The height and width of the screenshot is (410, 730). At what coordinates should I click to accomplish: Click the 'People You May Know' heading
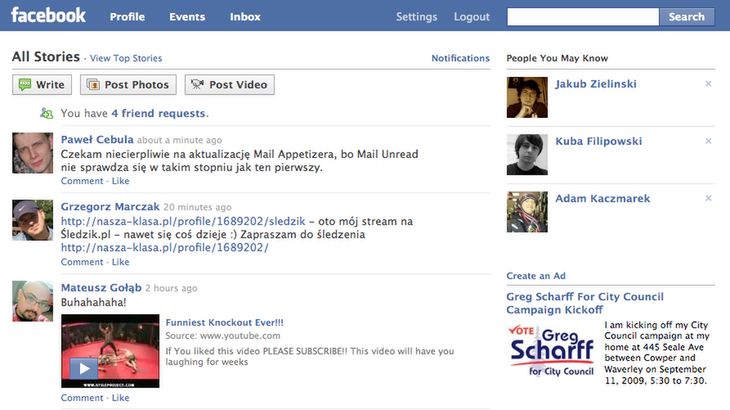pos(557,58)
